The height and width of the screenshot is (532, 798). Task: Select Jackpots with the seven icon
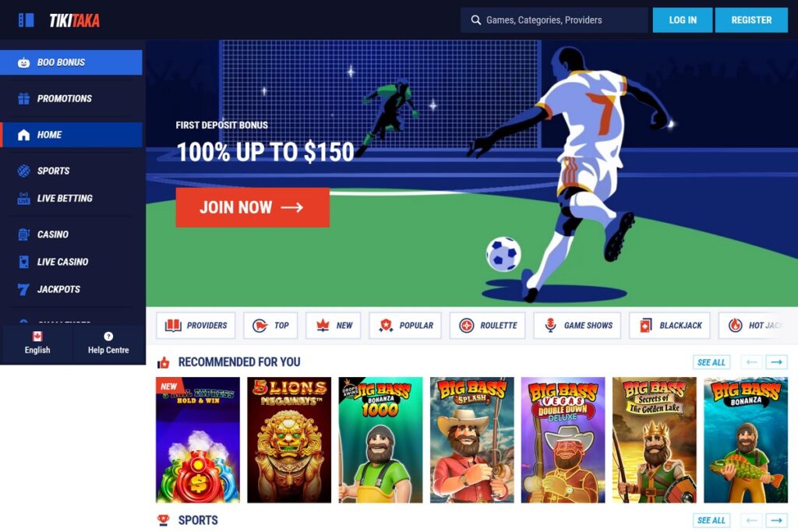coord(71,290)
